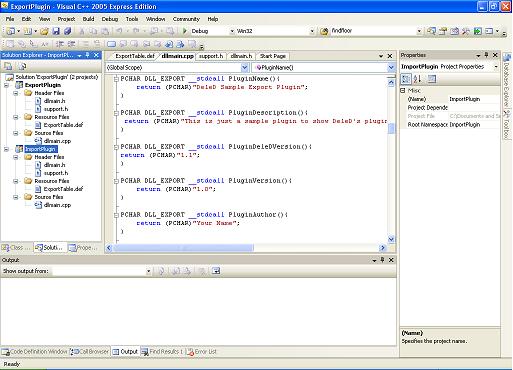Click Show All Files icon in Solution Explorer

click(22, 66)
